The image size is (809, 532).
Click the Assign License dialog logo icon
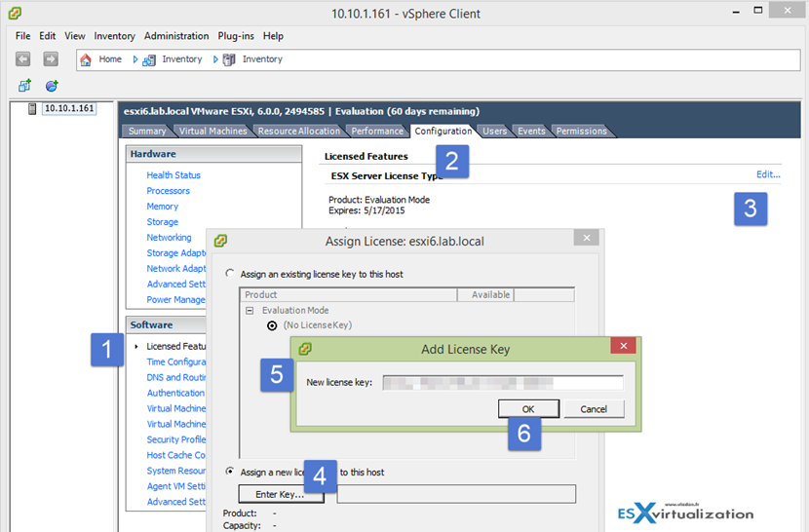(221, 241)
